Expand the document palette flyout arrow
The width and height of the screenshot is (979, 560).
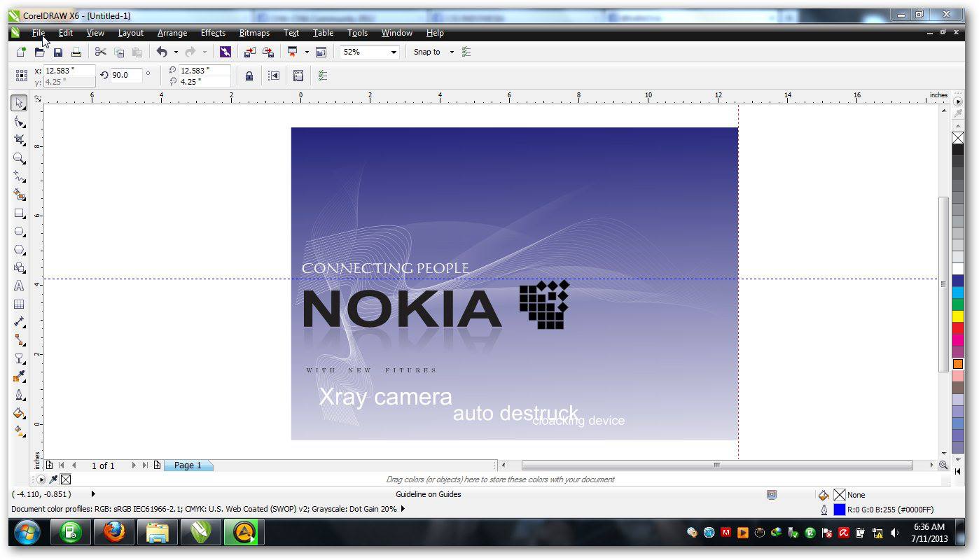(x=41, y=479)
